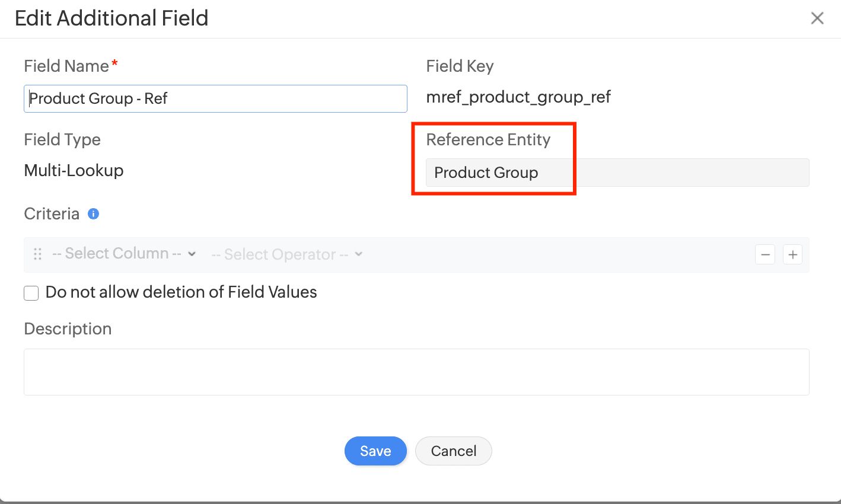Click into the Field Name input
The width and height of the screenshot is (841, 504).
pyautogui.click(x=215, y=98)
